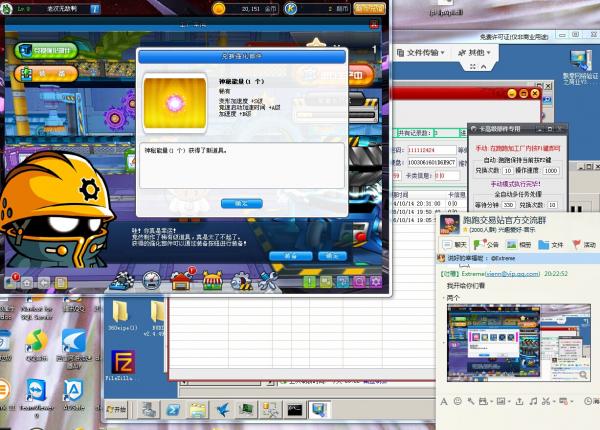Open blue bird icon in remote taskbar

(x=222, y=410)
